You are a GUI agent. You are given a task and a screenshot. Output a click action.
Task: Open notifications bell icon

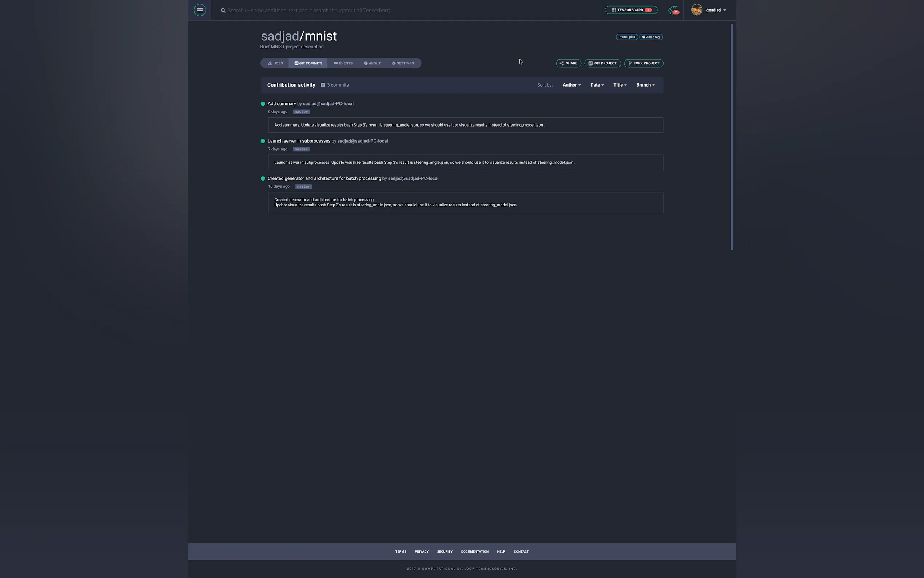pos(672,10)
